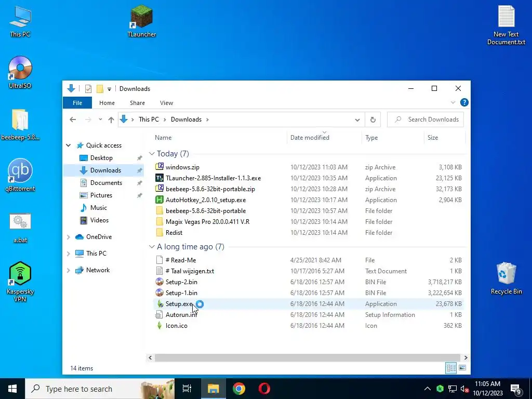Go back with the Back arrow

coord(73,119)
